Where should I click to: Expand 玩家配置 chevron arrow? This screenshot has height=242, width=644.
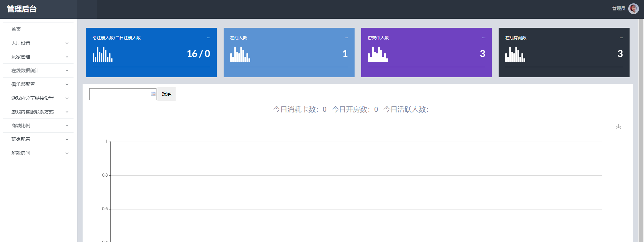tap(67, 139)
